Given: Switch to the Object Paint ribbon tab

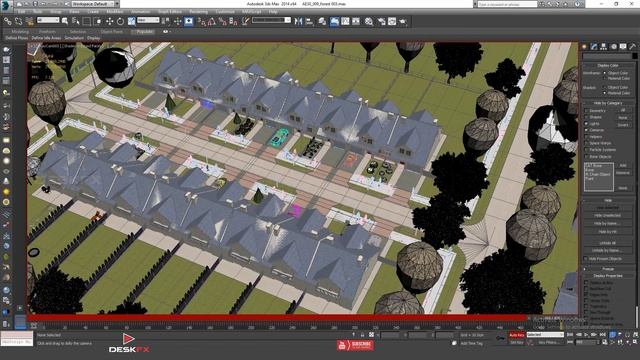Looking at the screenshot, I should point(111,31).
